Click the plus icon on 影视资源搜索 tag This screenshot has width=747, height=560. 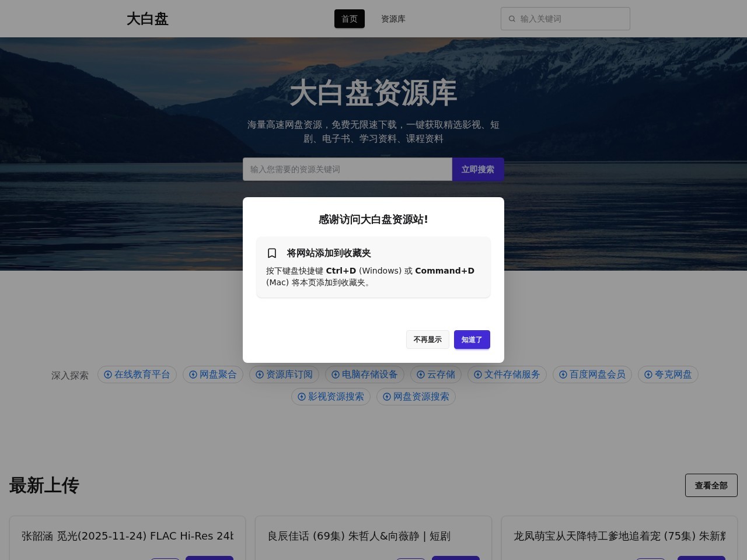click(302, 397)
